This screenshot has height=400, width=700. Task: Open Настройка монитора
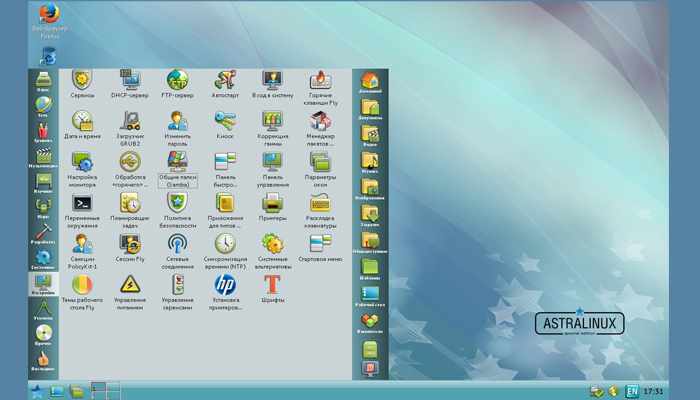point(82,170)
